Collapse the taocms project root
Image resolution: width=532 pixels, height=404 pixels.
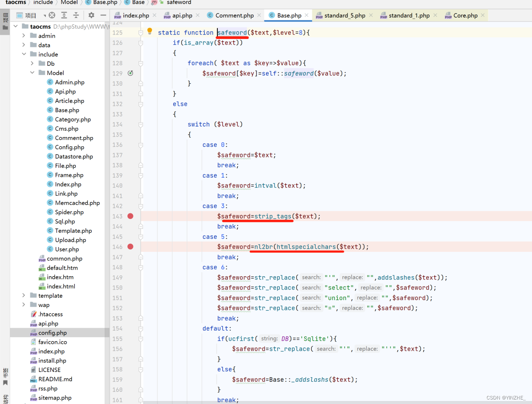click(16, 26)
